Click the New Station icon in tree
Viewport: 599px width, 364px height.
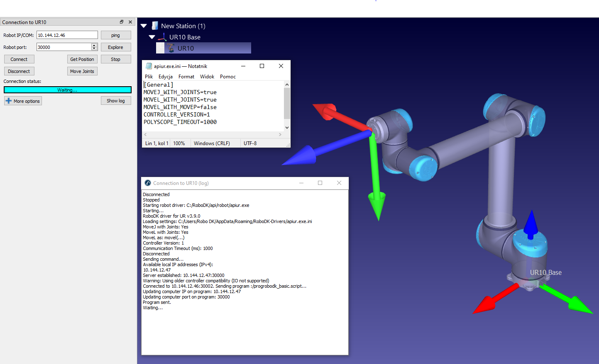(155, 26)
